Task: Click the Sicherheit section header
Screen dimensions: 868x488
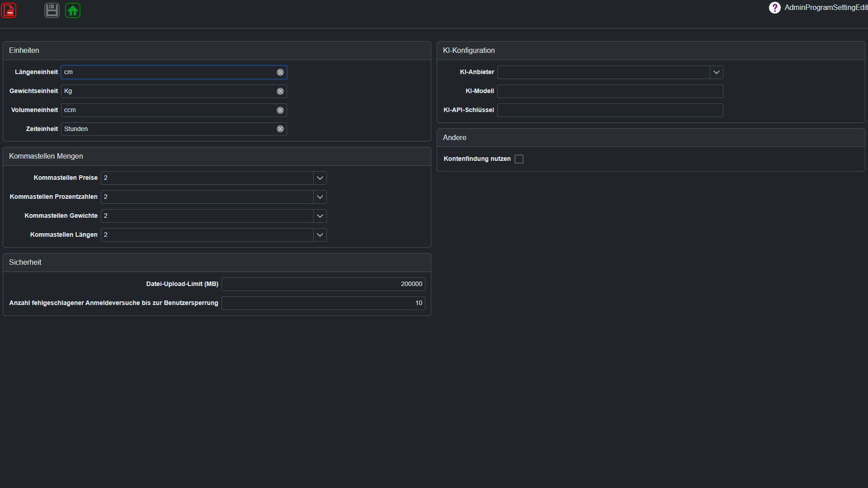Action: point(217,263)
